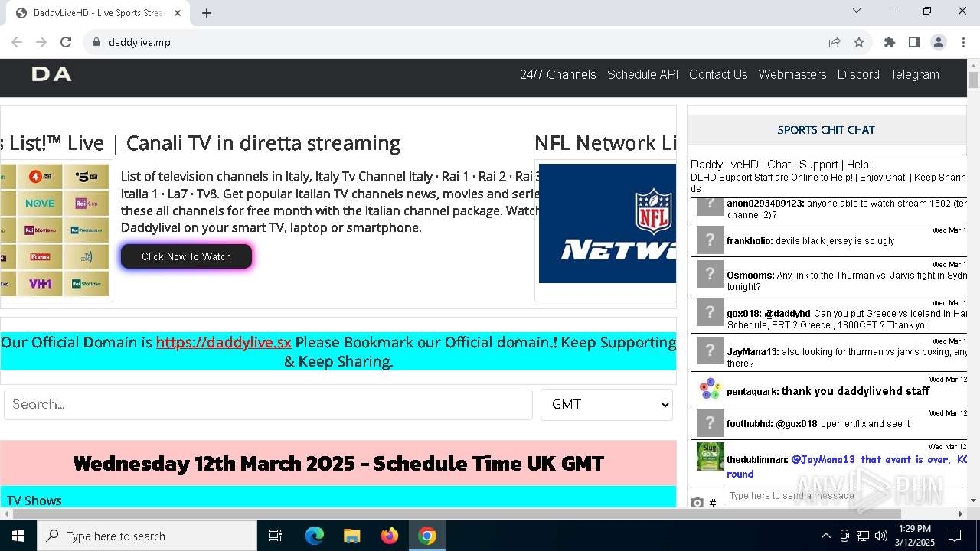This screenshot has height=551, width=980.
Task: Open the Discord link in navbar
Action: coord(858,74)
